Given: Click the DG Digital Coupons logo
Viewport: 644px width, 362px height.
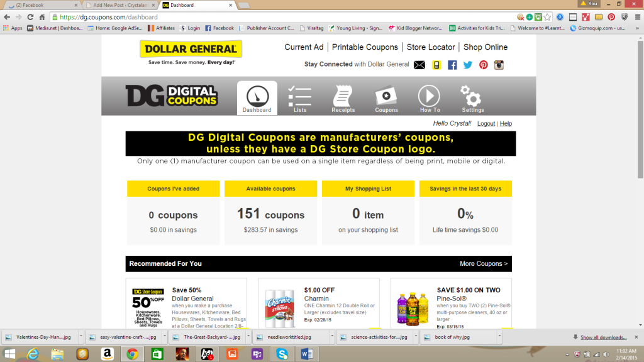Looking at the screenshot, I should tap(171, 96).
